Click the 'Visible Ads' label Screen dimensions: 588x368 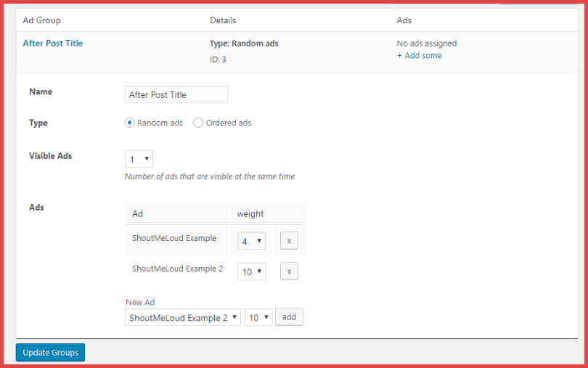tap(50, 155)
